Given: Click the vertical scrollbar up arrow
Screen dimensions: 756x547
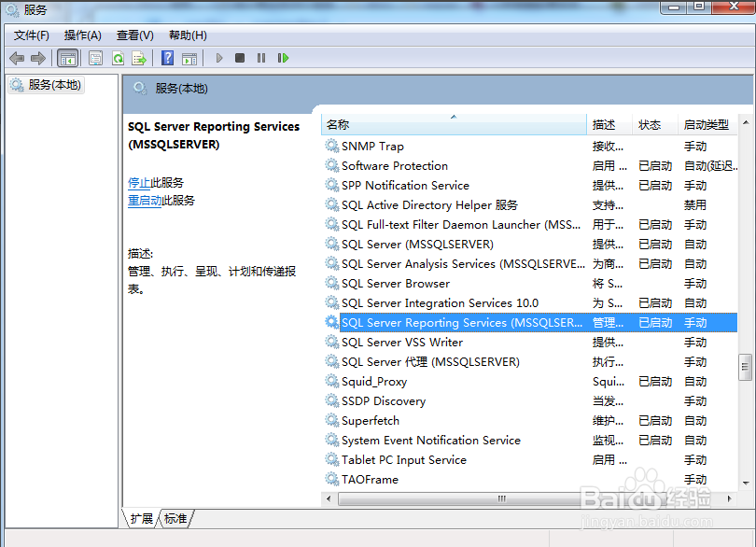Looking at the screenshot, I should click(746, 123).
